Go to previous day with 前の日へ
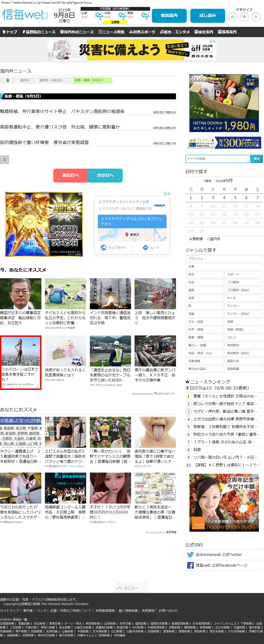 (70, 175)
